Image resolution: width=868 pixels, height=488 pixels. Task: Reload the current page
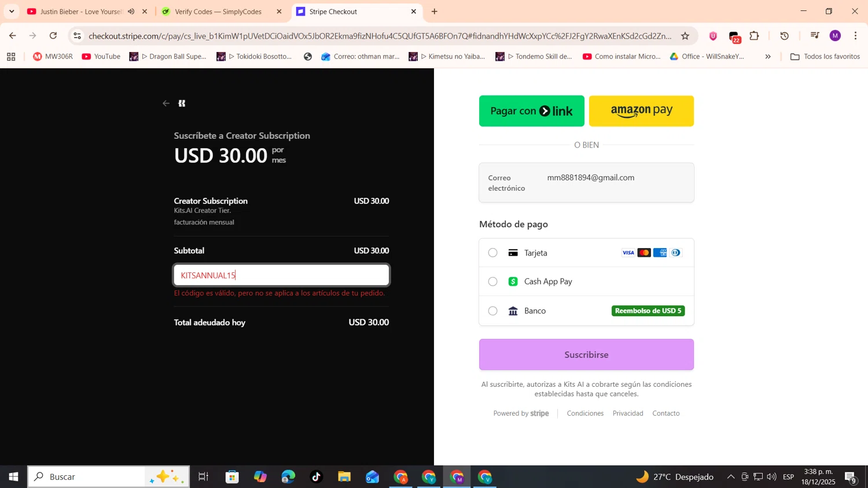(x=53, y=36)
